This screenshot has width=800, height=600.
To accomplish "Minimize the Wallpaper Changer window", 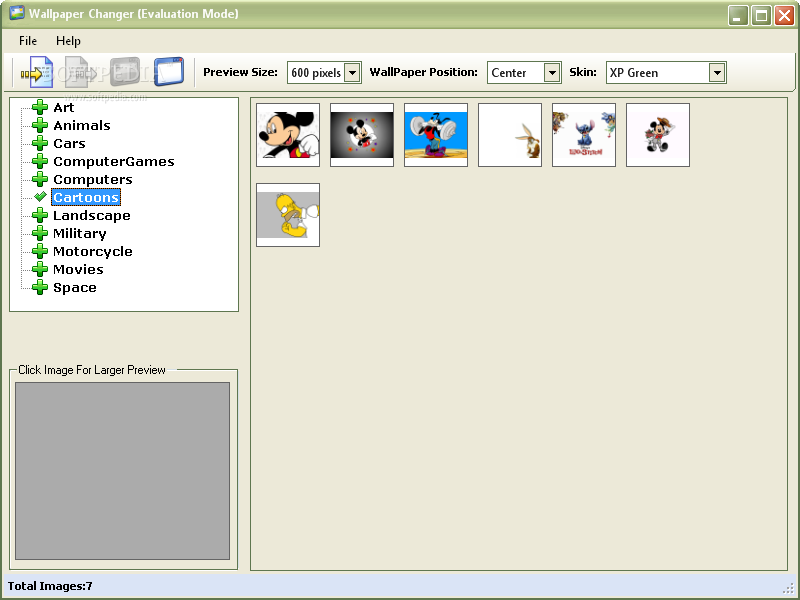I will point(738,15).
